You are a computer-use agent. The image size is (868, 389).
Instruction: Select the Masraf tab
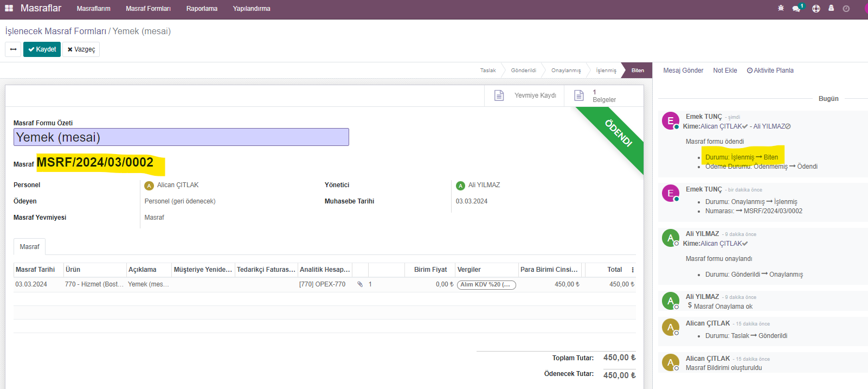point(29,247)
